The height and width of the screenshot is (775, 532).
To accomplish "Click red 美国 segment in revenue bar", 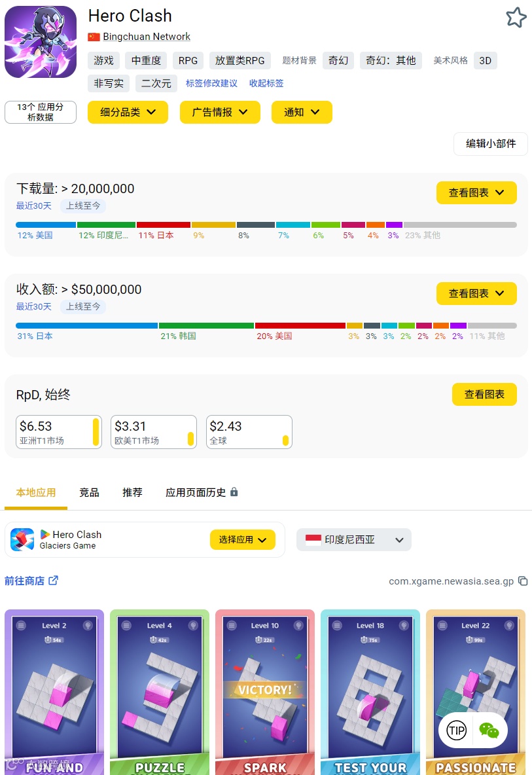I will (300, 326).
